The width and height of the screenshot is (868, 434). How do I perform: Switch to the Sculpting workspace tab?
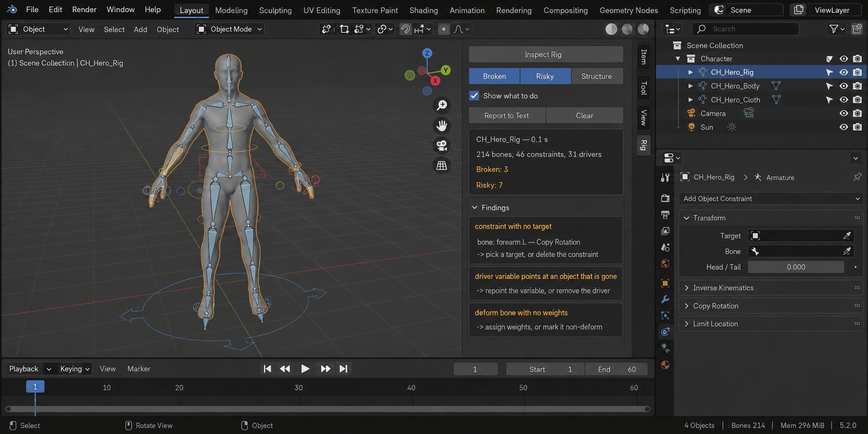tap(275, 10)
